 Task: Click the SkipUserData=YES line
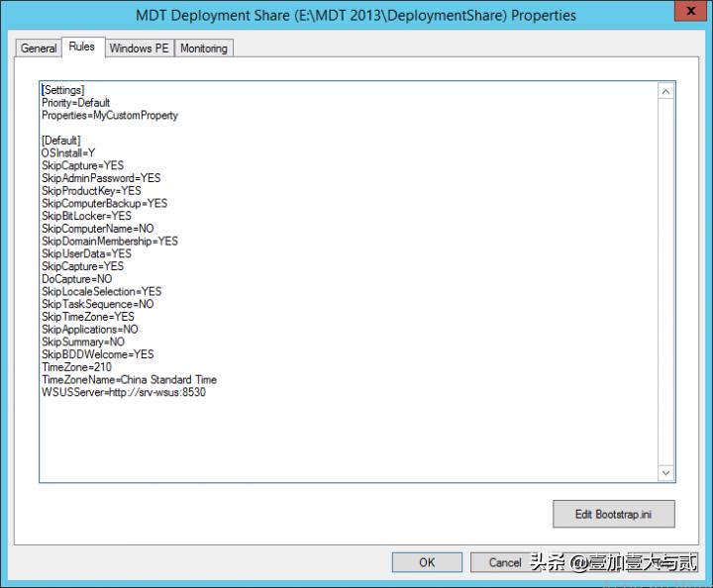pos(86,253)
